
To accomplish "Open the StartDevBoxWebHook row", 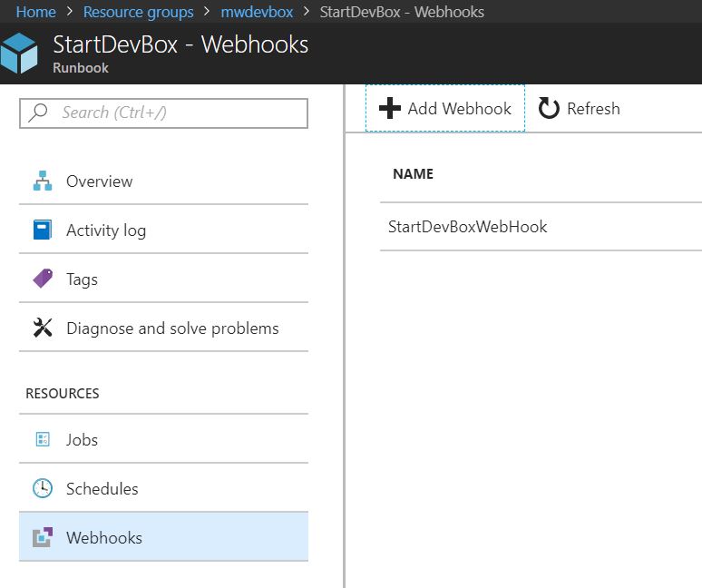I will (x=541, y=227).
